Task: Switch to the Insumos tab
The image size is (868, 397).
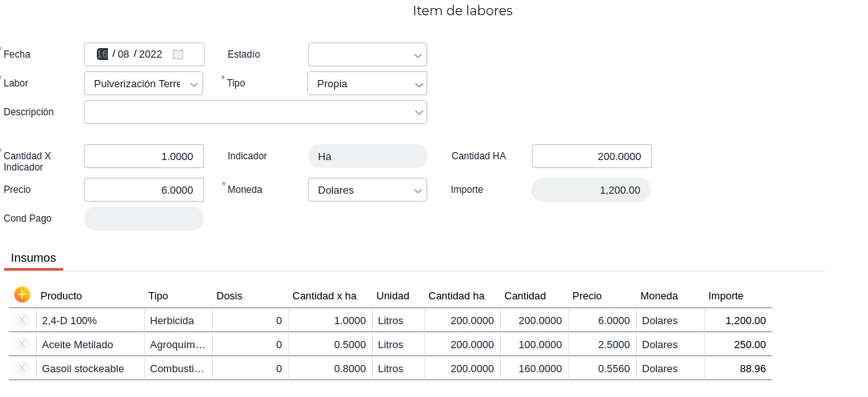Action: [x=34, y=258]
